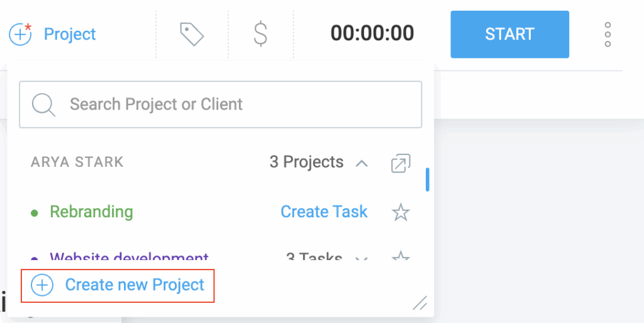Click the Create new Project link

coord(135,285)
